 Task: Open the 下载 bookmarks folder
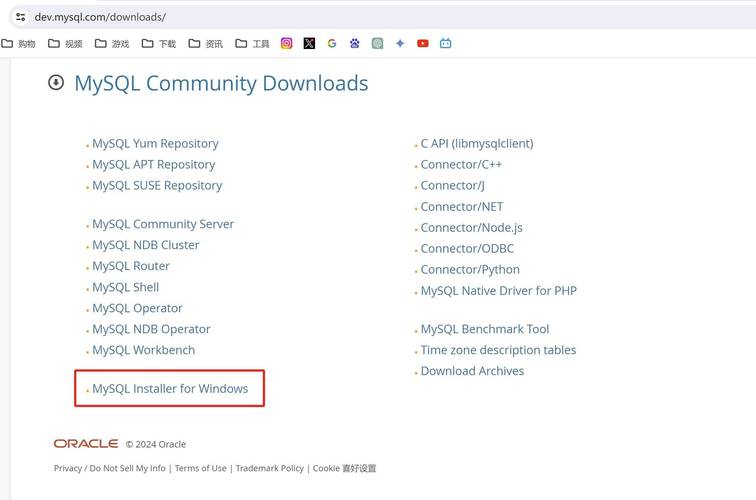(159, 44)
